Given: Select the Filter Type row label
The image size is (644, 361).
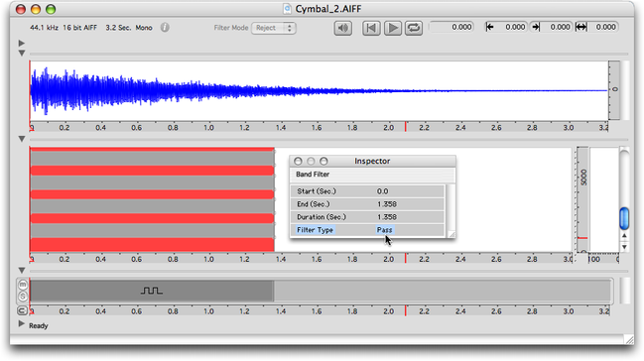Looking at the screenshot, I should pos(315,230).
